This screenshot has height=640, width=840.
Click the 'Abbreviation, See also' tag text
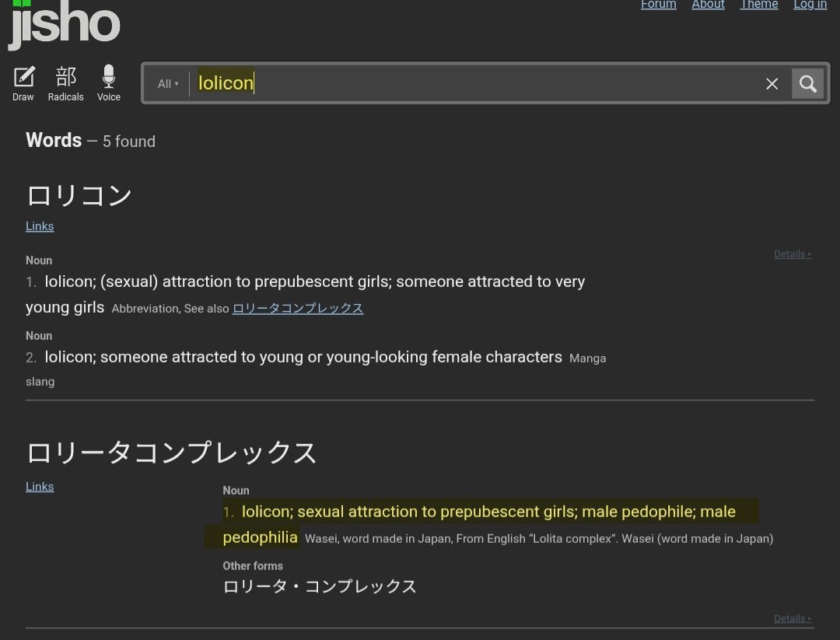pos(170,309)
